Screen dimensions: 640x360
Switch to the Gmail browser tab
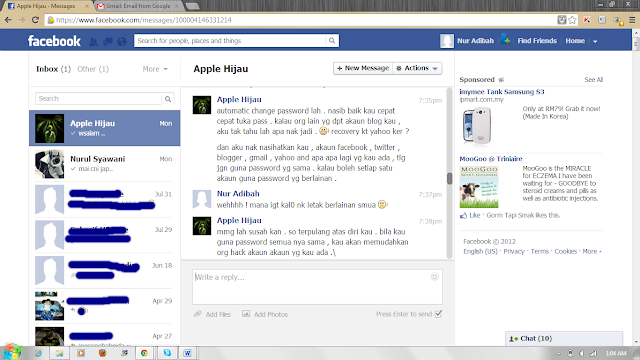click(x=139, y=6)
